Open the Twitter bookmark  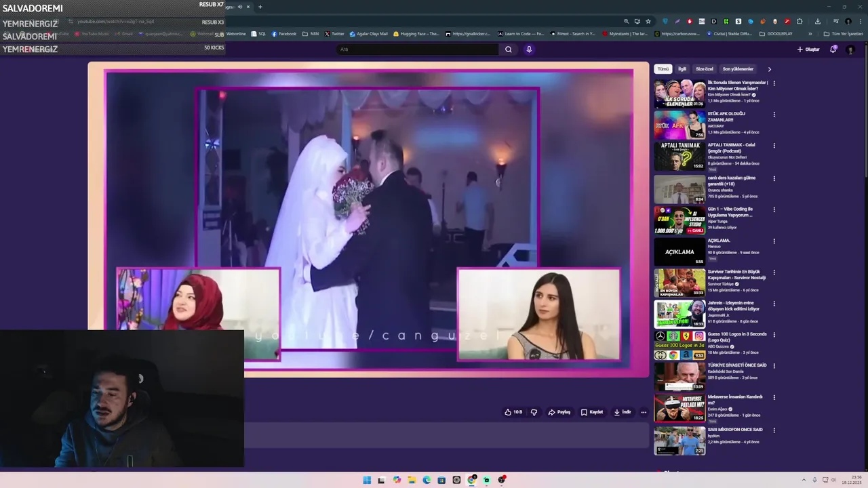coord(334,34)
